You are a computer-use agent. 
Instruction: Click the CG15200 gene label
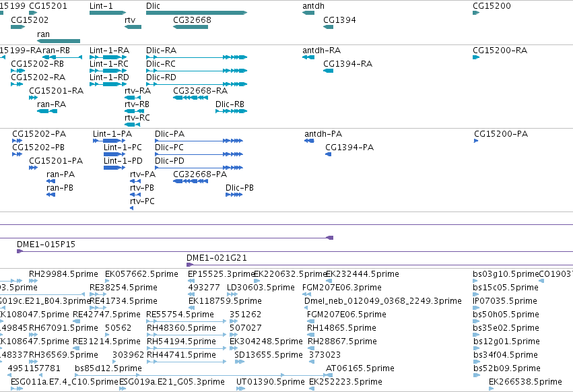pyautogui.click(x=492, y=6)
